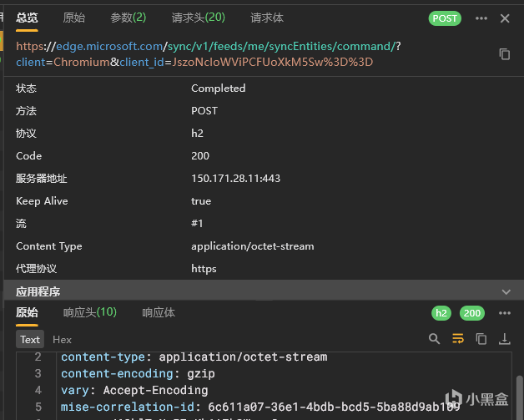Viewport: 524px width, 420px height.
Task: Close the request detail panel
Action: click(x=505, y=18)
